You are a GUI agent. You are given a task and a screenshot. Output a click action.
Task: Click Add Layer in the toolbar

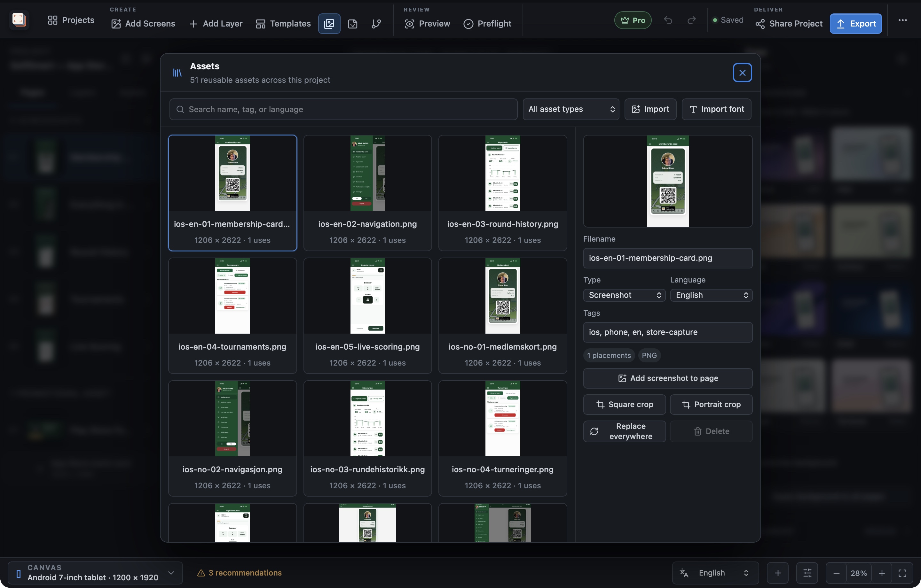[x=216, y=24]
